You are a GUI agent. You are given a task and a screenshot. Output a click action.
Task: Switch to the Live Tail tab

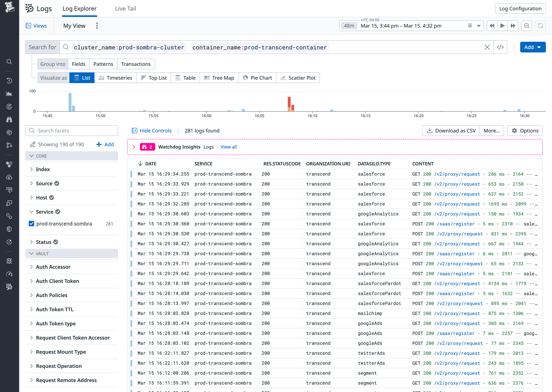125,9
